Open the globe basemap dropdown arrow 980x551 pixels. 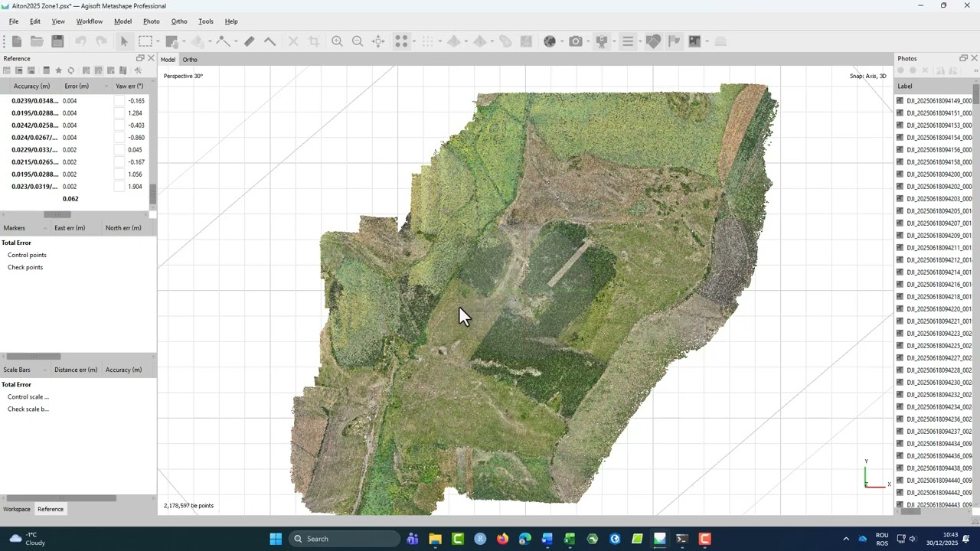click(x=562, y=41)
